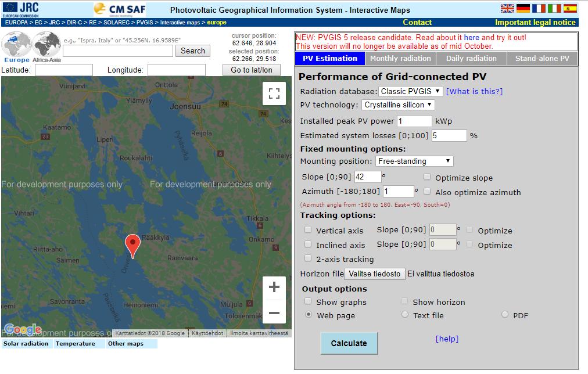Click the Go to lat/lon button
The height and width of the screenshot is (374, 588).
click(x=252, y=70)
